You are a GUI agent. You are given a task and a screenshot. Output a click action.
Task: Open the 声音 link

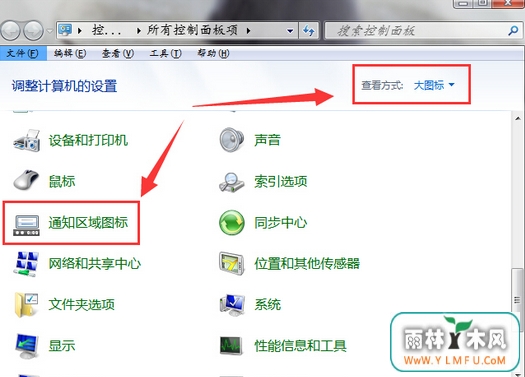coord(267,140)
